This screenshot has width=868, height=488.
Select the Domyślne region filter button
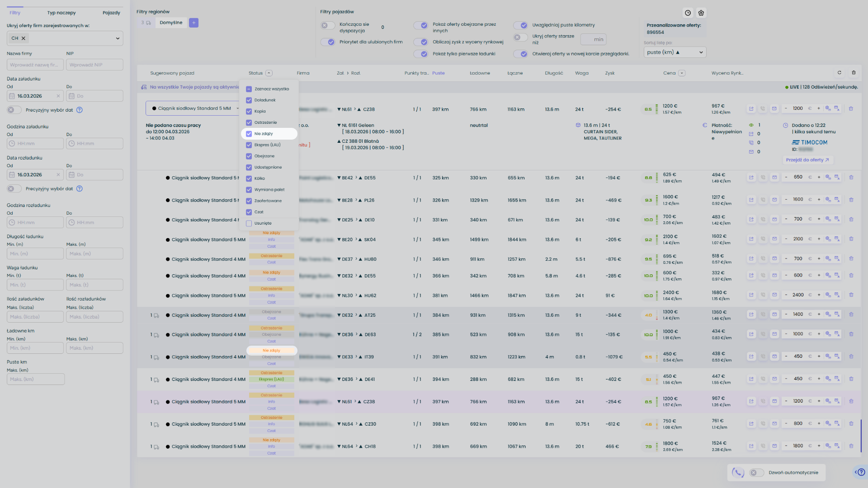(171, 23)
